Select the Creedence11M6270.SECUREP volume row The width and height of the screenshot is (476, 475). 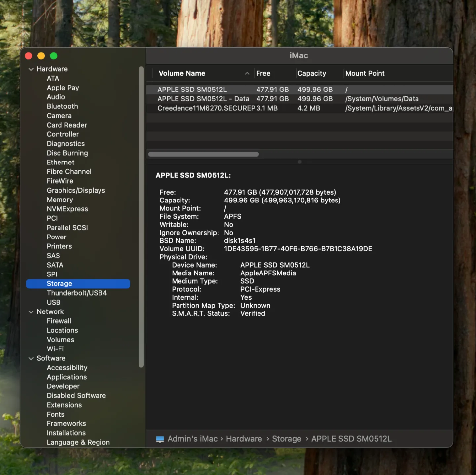click(x=203, y=108)
